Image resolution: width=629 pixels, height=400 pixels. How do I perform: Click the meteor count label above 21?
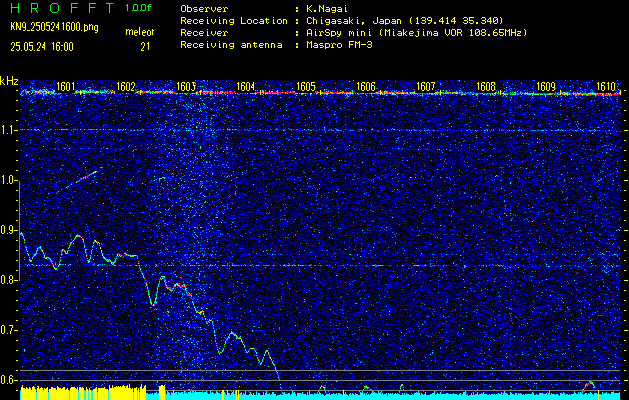[x=140, y=32]
